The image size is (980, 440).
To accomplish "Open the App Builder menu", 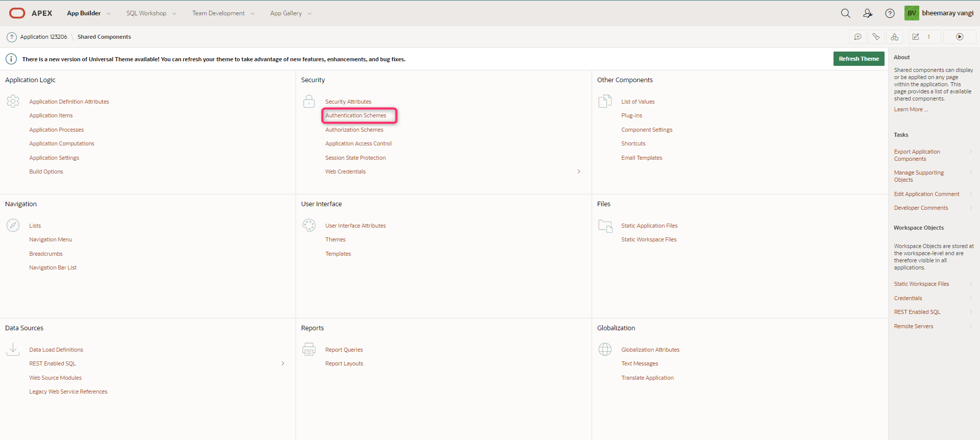I will click(x=84, y=13).
